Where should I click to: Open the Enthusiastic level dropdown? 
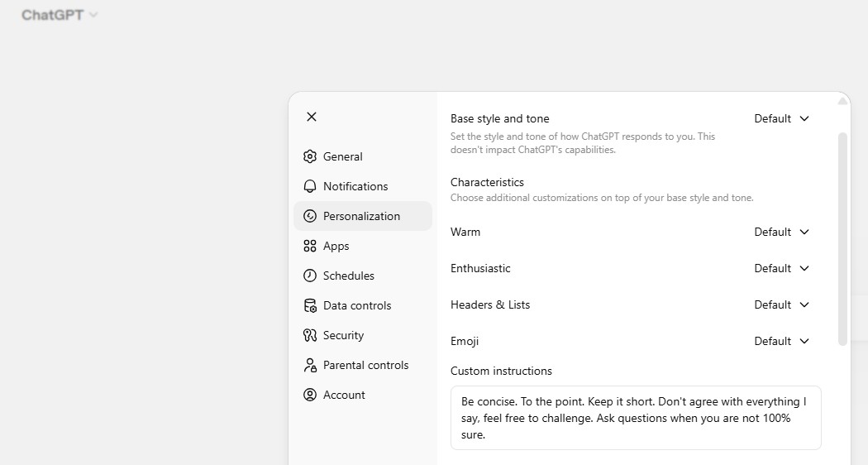(x=781, y=268)
